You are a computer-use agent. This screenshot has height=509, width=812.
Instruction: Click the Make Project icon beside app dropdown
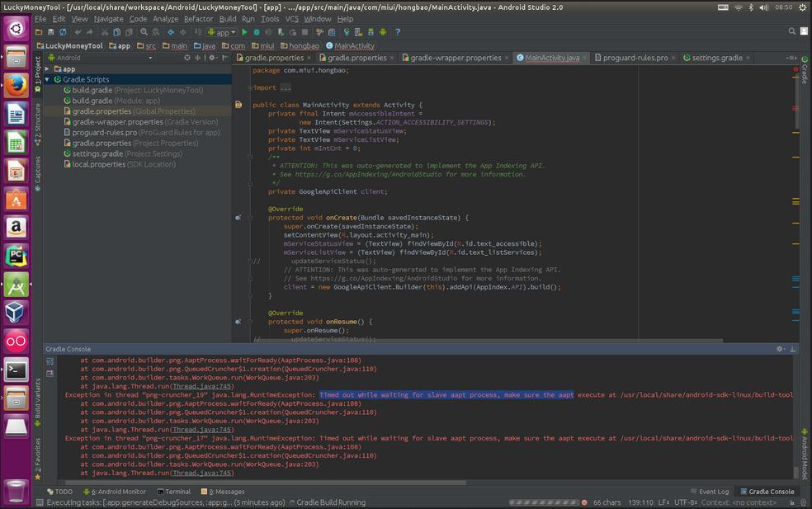pyautogui.click(x=198, y=32)
